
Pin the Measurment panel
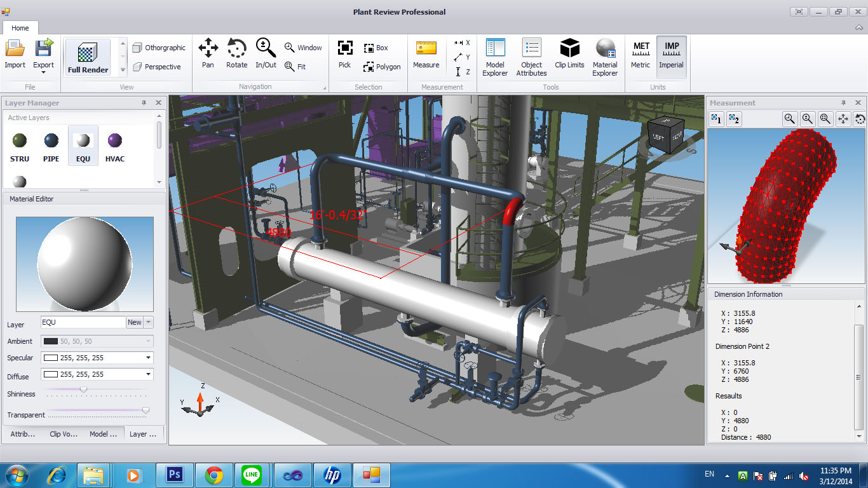click(x=844, y=102)
